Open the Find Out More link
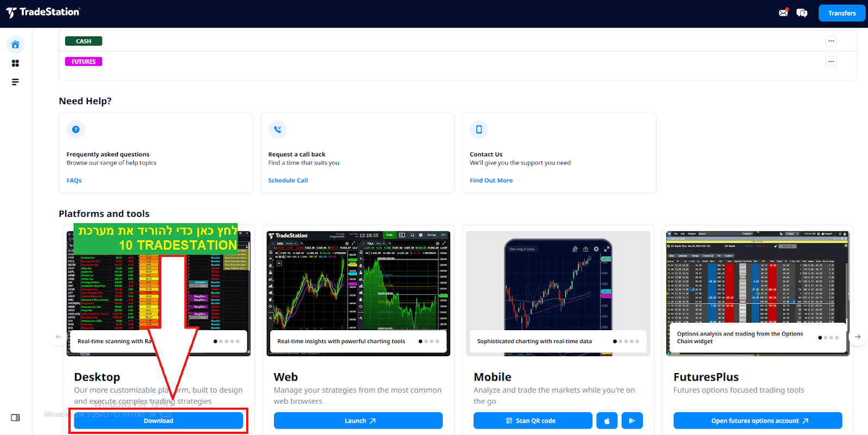This screenshot has height=435, width=868. 491,180
